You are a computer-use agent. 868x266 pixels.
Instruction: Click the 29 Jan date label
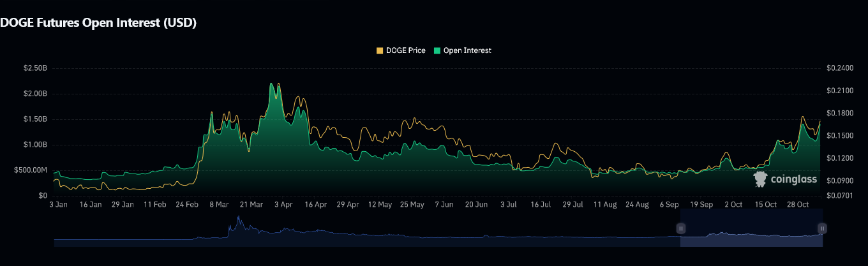tap(122, 205)
